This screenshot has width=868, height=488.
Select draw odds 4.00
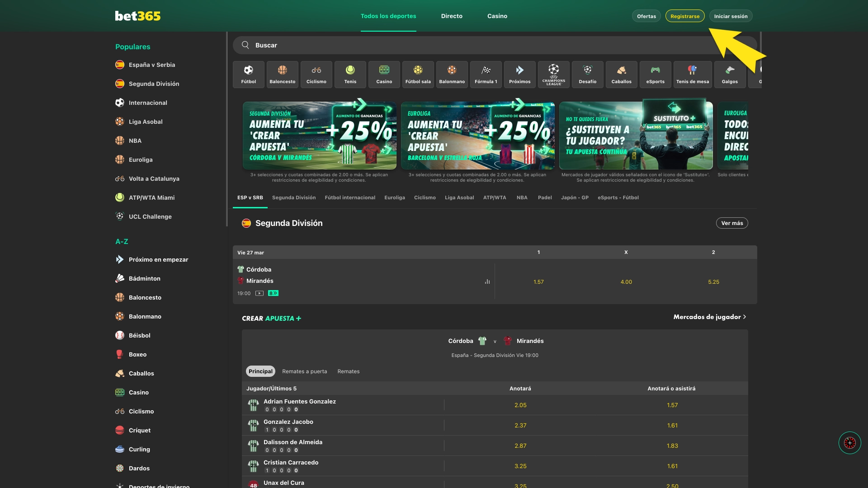(x=626, y=282)
